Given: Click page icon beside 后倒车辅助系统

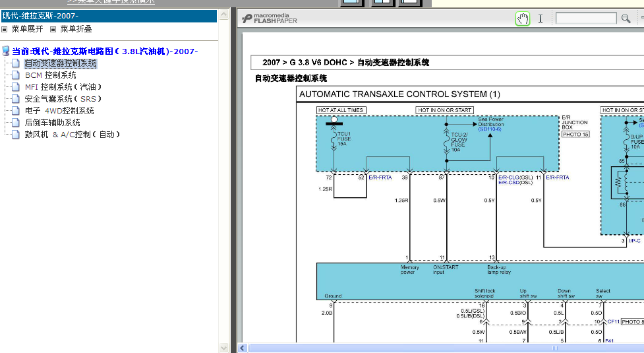Looking at the screenshot, I should (x=16, y=123).
